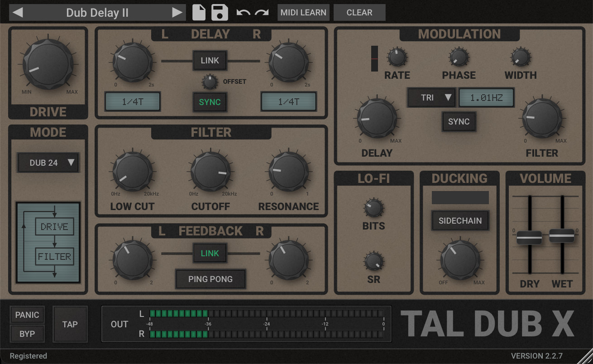This screenshot has width=593, height=364.
Task: Click the undo arrow icon
Action: (243, 12)
